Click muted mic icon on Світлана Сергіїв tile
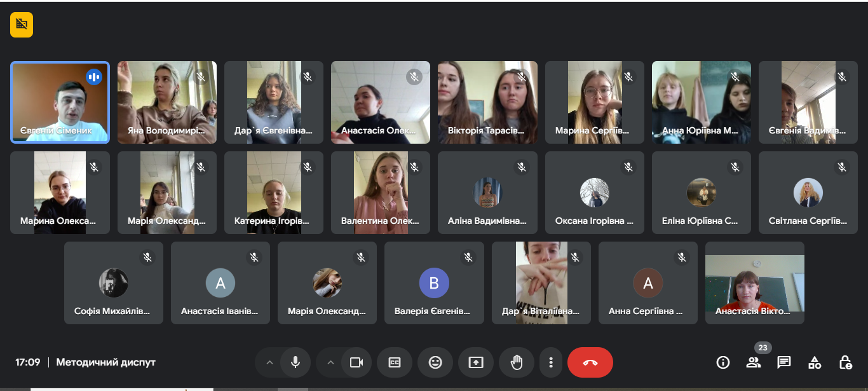The image size is (868, 391). tap(842, 167)
